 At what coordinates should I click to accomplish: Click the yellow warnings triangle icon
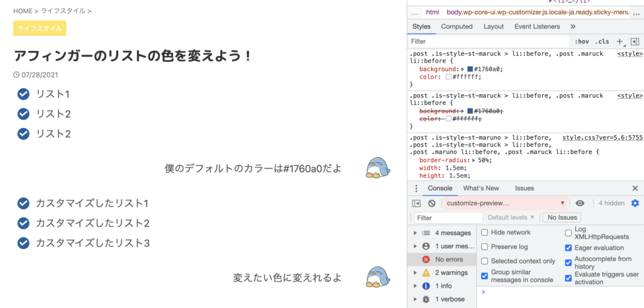(426, 272)
